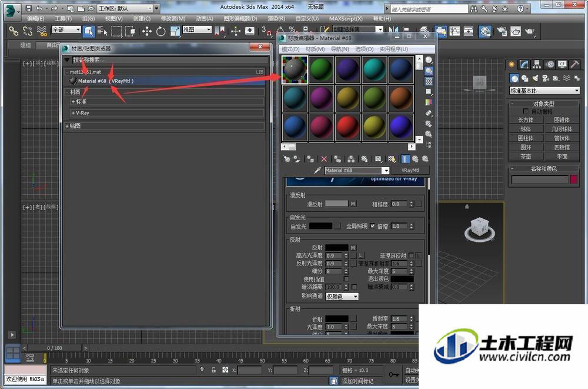Viewport: 588px width, 389px height.
Task: Open the 全部 selection filter dropdown
Action: pos(66,29)
